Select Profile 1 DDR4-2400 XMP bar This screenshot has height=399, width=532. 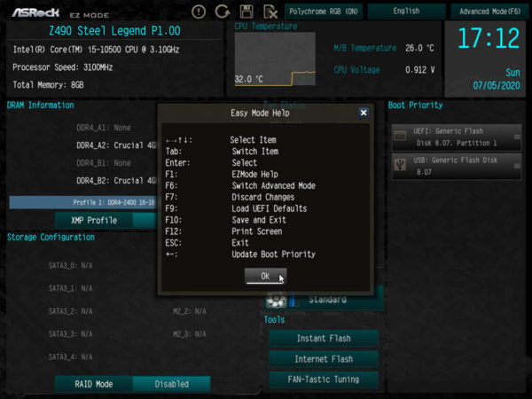(x=83, y=202)
